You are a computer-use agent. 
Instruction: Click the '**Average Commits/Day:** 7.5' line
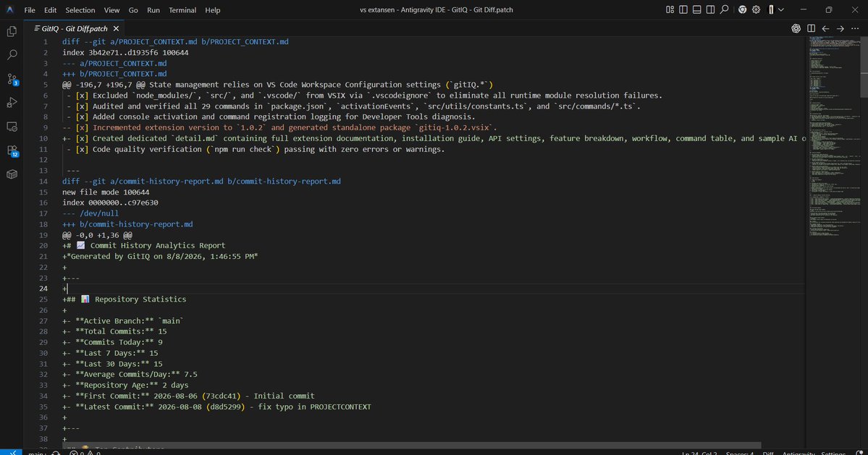130,374
